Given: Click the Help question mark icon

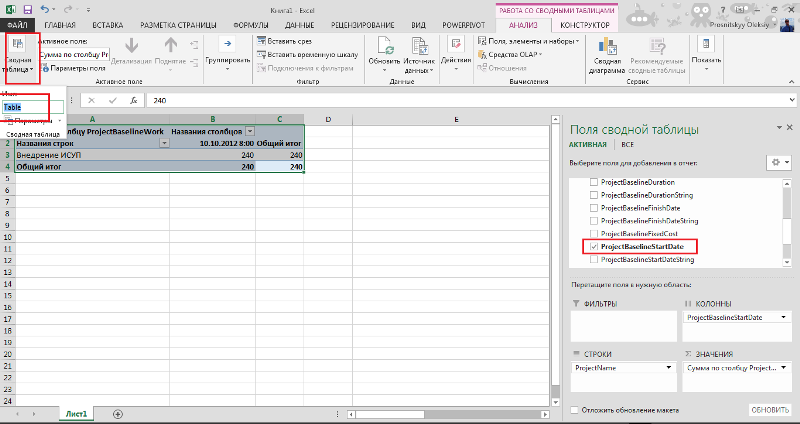Looking at the screenshot, I should coord(723,10).
